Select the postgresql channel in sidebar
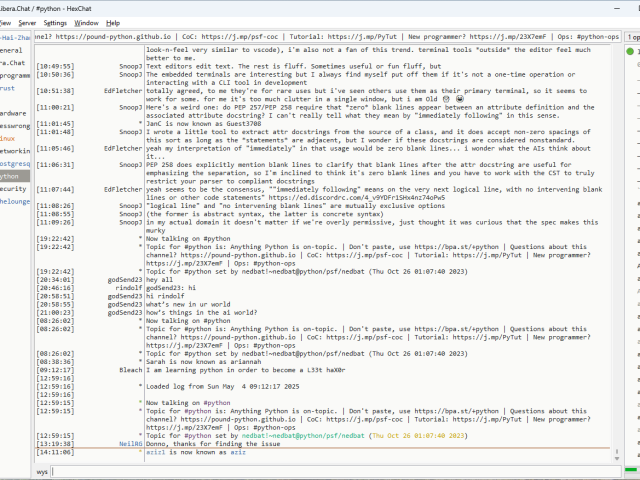Screen dimensions: 640x480 click(x=14, y=163)
